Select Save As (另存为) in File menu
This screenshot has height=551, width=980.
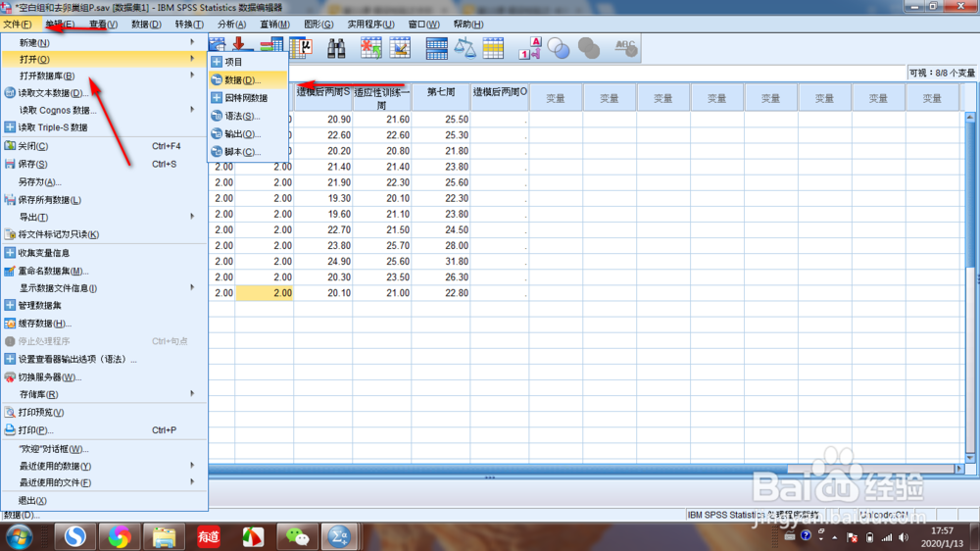[104, 182]
